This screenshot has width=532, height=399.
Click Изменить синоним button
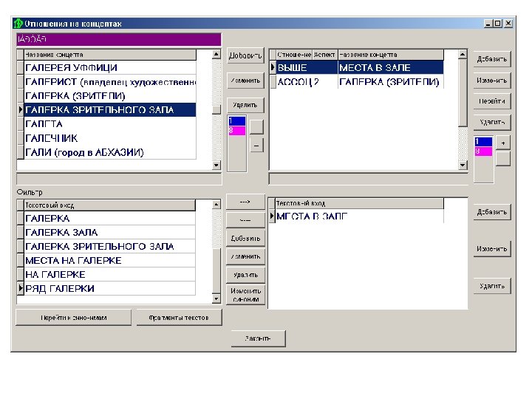click(x=245, y=295)
